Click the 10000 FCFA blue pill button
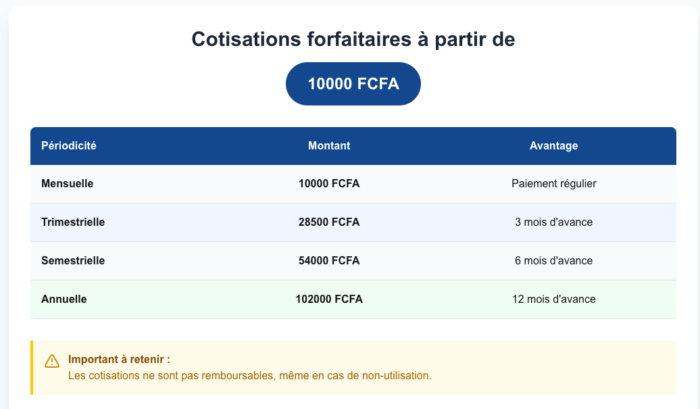The image size is (700, 409). pyautogui.click(x=353, y=84)
